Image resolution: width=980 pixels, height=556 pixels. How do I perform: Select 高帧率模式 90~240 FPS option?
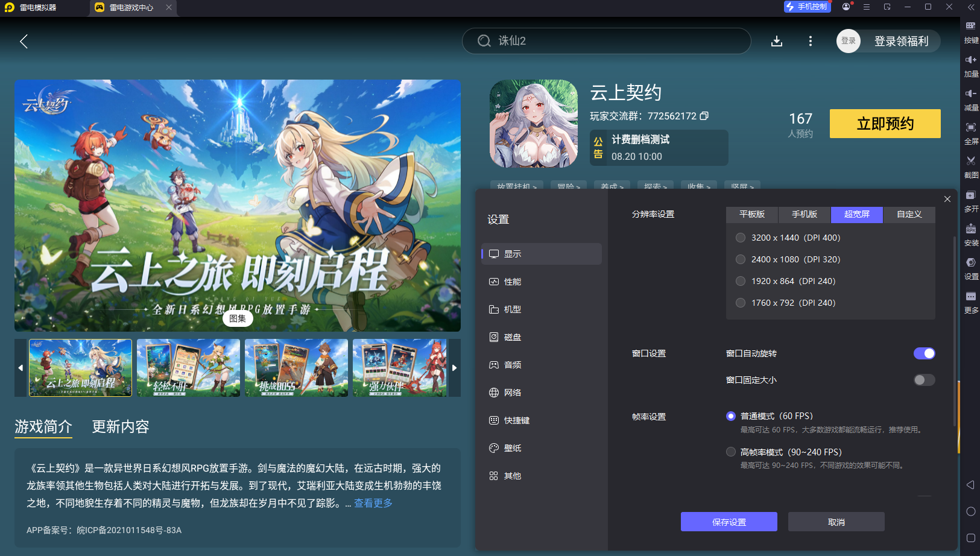click(731, 452)
